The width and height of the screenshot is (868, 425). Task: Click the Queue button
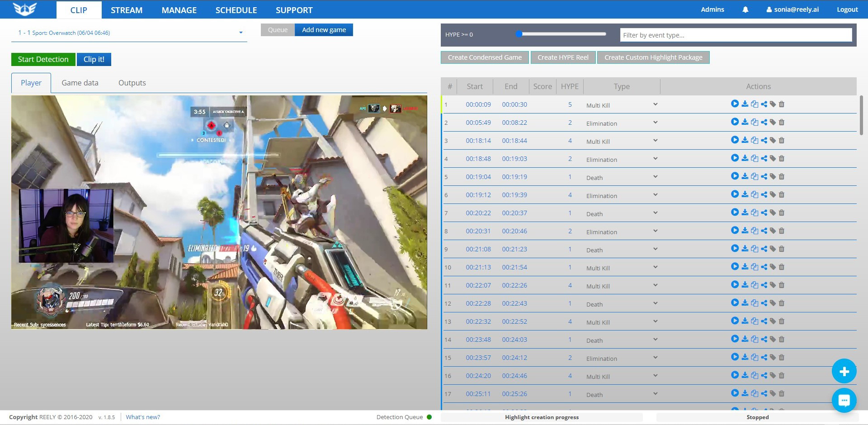(x=278, y=30)
